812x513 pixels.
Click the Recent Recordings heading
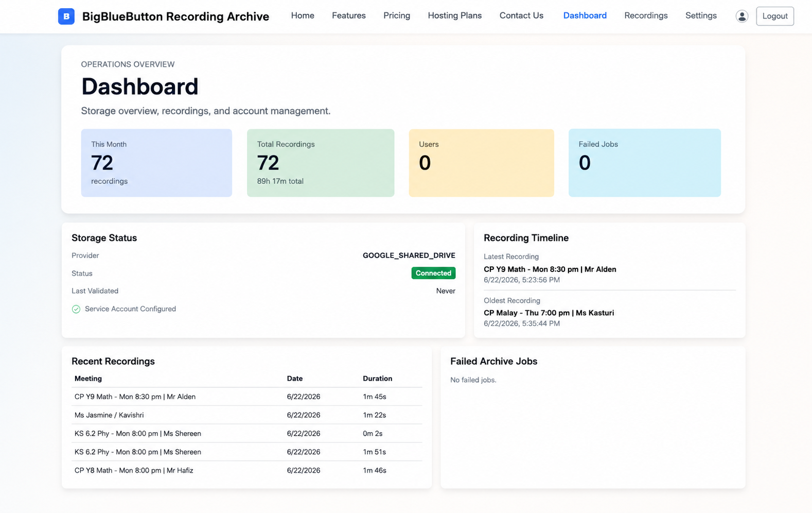click(x=113, y=362)
